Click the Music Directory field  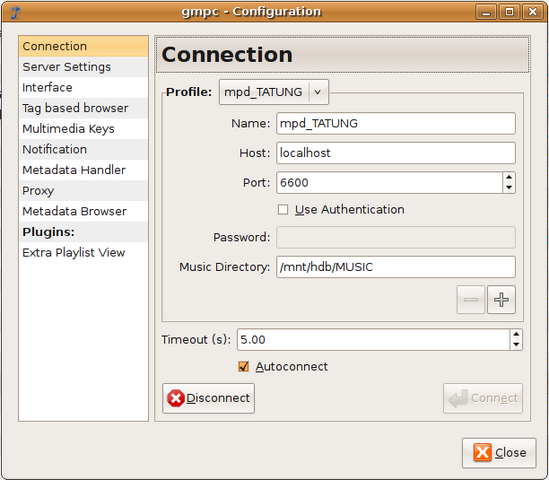[x=396, y=267]
